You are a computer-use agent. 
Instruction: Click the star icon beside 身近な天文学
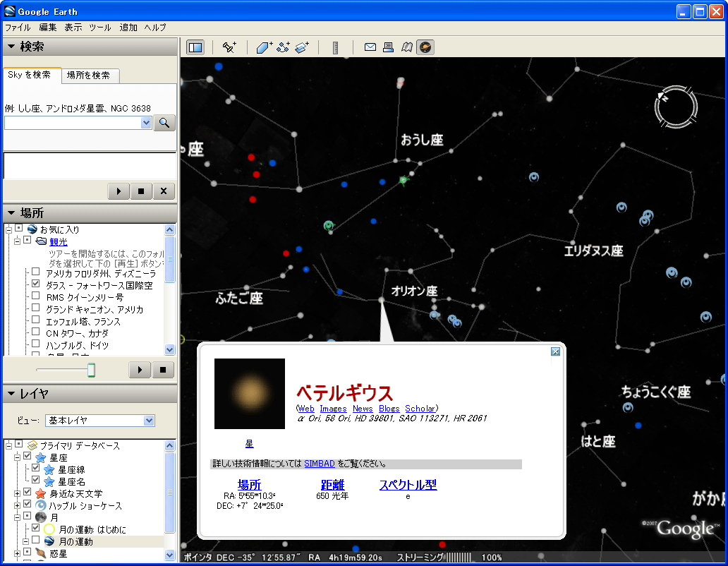pos(41,493)
